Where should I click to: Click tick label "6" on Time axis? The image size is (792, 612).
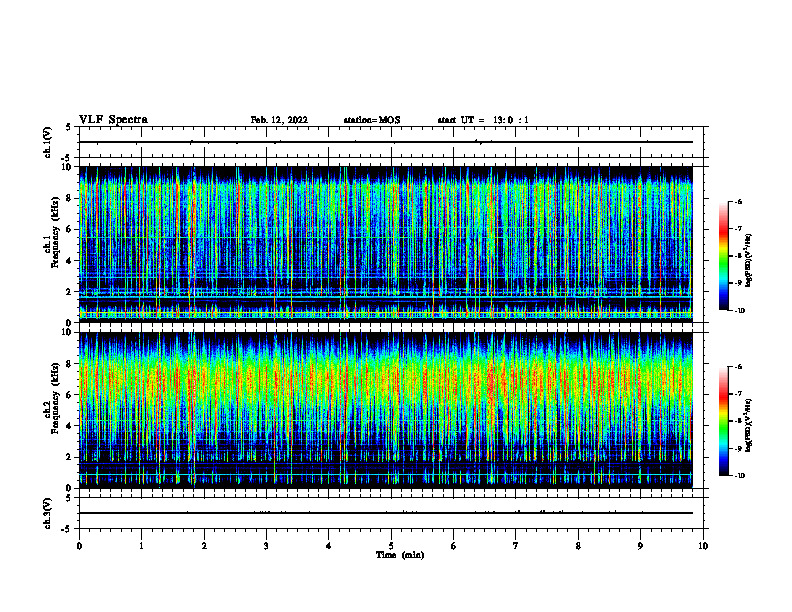(454, 546)
